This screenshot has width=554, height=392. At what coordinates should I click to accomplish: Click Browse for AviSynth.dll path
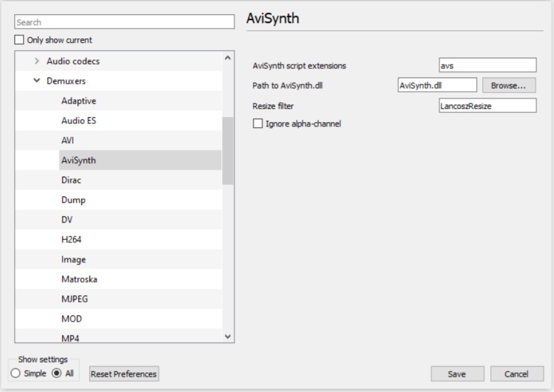coord(509,85)
